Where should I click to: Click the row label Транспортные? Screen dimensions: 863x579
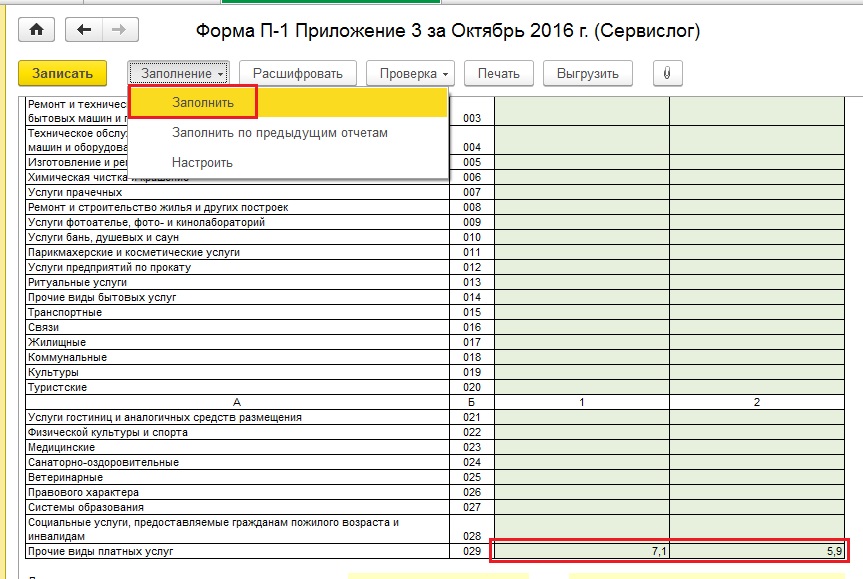(64, 312)
